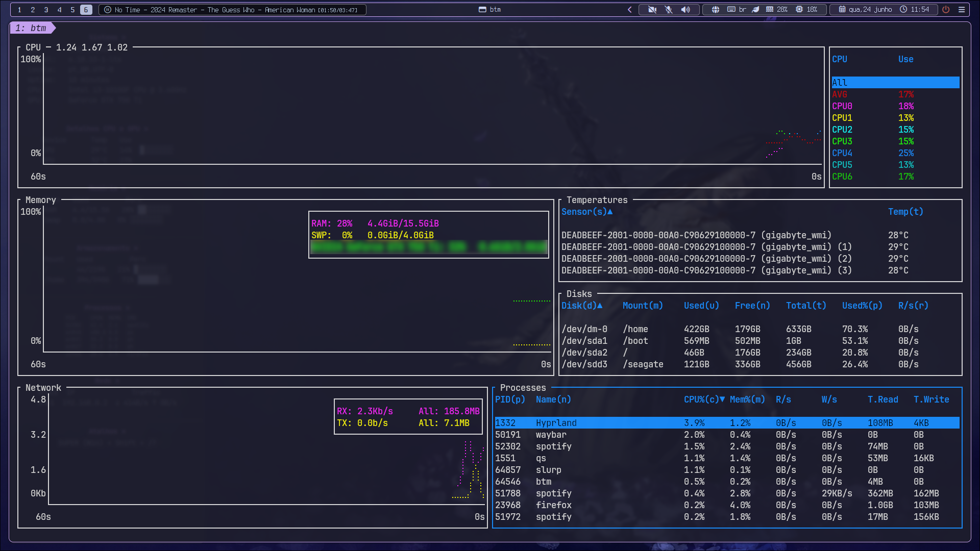Click the leaf power profile icon
Viewport: 980px width, 551px height.
[x=756, y=9]
